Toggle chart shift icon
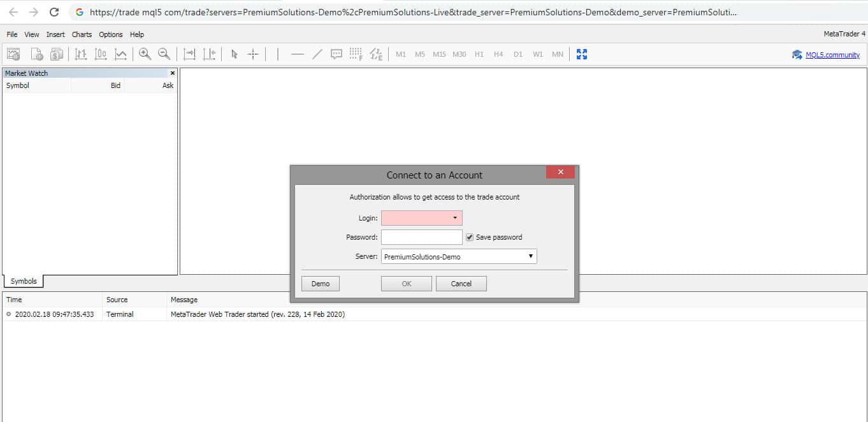The height and width of the screenshot is (422, 868). pyautogui.click(x=209, y=54)
